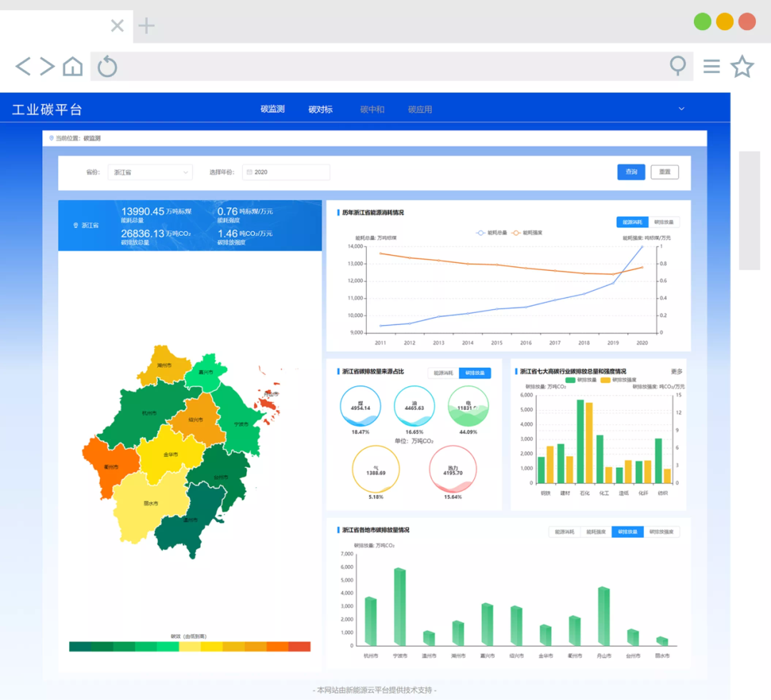Click the 重置 reset button
This screenshot has height=700, width=771.
665,172
